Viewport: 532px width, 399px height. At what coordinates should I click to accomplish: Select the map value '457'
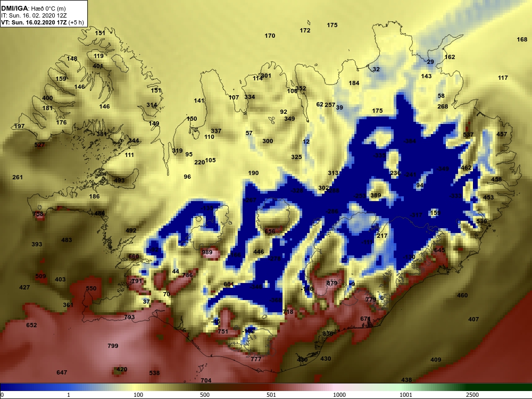(502, 134)
